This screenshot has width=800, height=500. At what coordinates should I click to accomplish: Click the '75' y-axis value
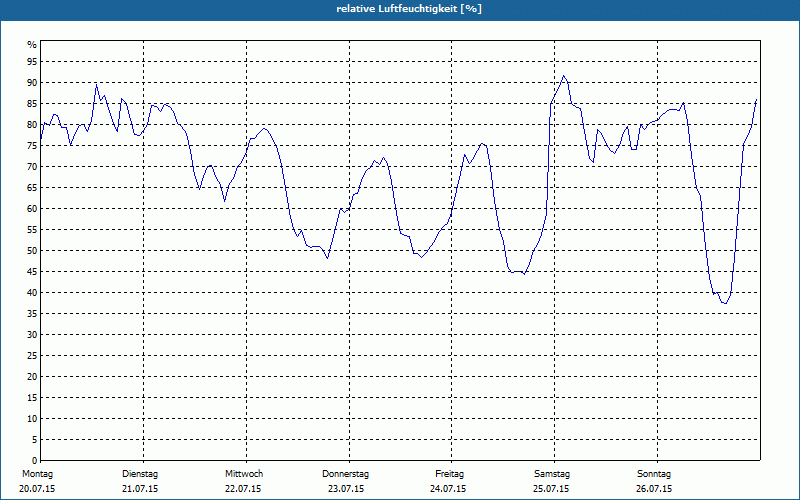pos(32,145)
